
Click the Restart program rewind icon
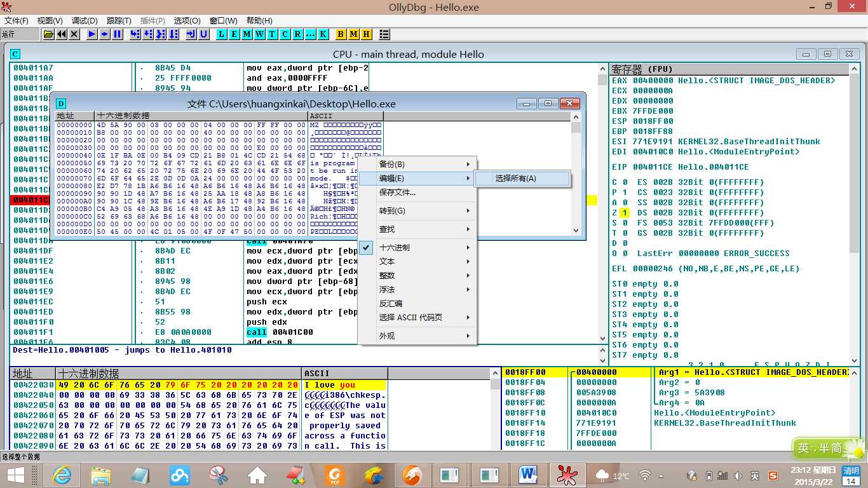[62, 34]
